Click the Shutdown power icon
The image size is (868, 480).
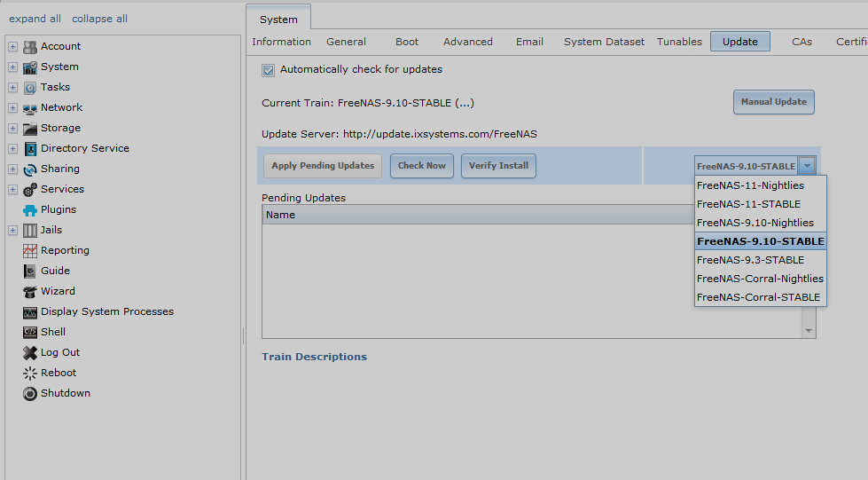pyautogui.click(x=30, y=394)
